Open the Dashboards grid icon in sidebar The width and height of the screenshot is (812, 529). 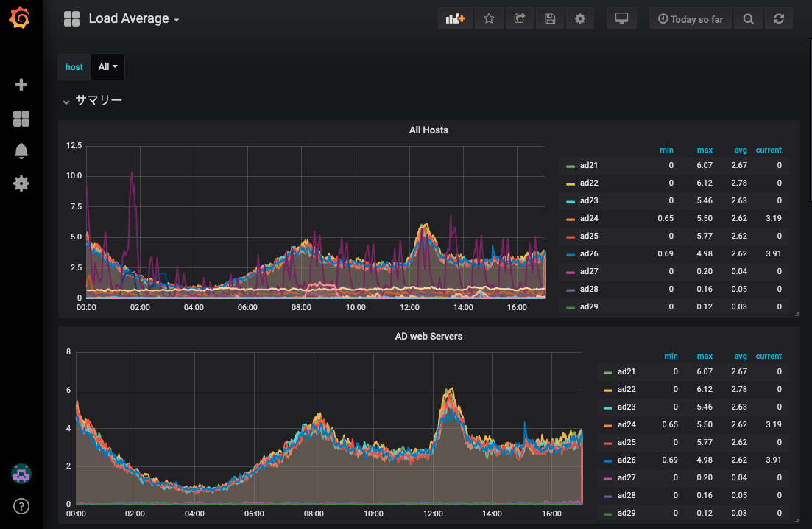21,119
